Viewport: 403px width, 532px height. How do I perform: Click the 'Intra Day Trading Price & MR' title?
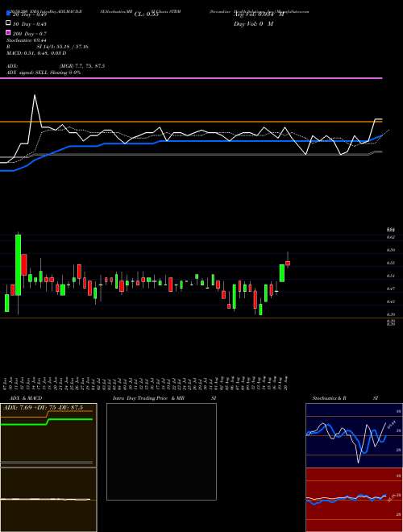pos(149,398)
